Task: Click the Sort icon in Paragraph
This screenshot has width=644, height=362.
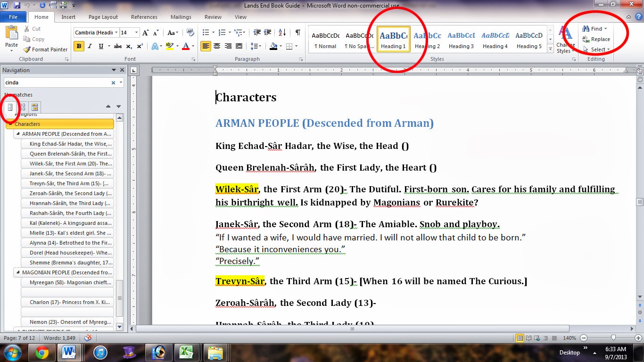Action: pos(282,33)
